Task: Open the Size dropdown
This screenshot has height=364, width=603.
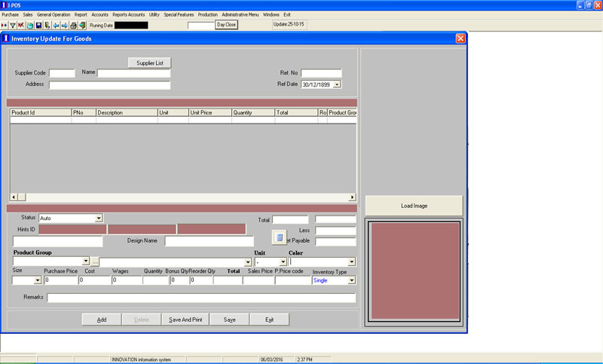Action: click(37, 280)
